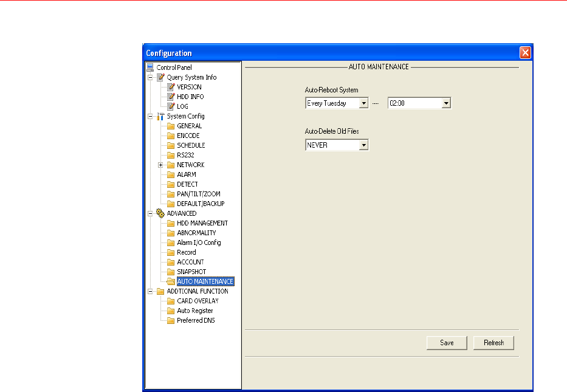Select the GENERAL settings item
This screenshot has width=567, height=392.
[x=189, y=126]
